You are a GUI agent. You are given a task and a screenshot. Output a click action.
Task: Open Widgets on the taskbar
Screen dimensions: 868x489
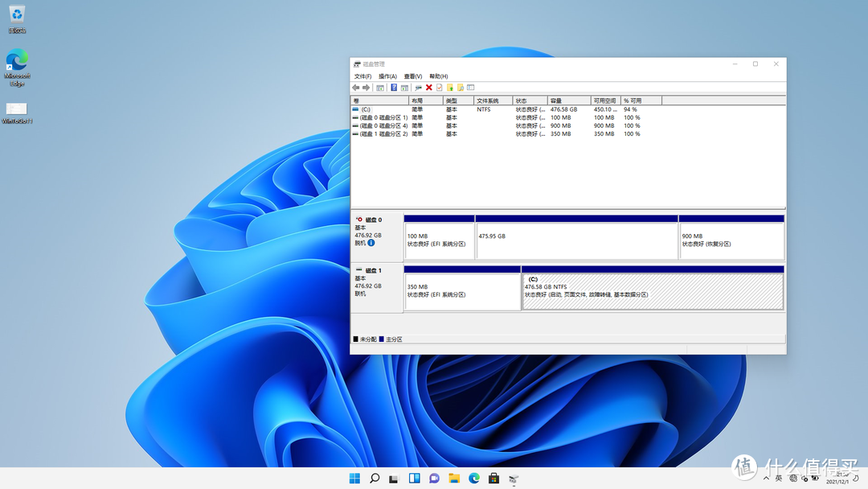coord(414,479)
